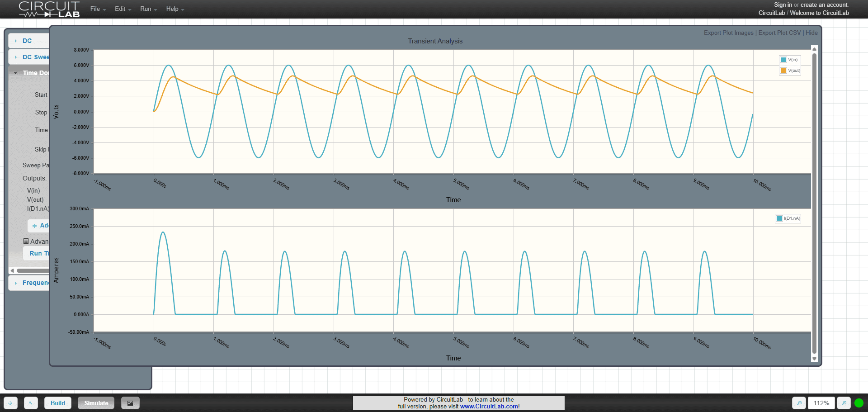Open the Run menu

[x=148, y=9]
